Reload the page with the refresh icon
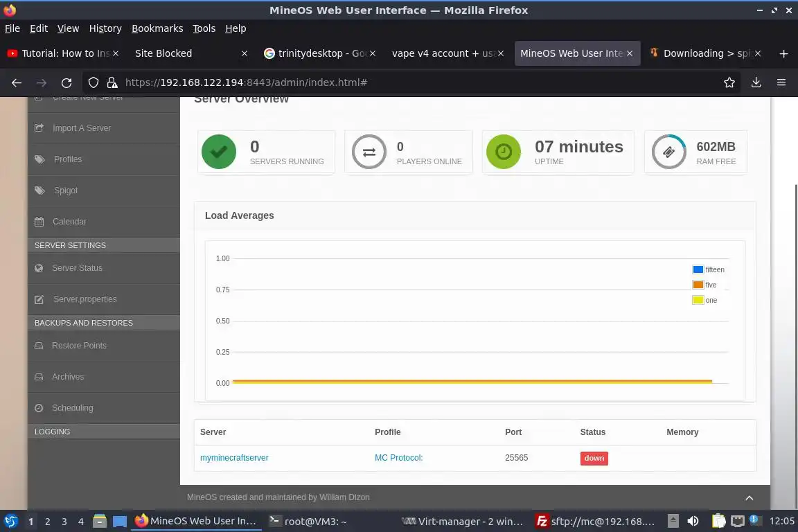 click(66, 82)
